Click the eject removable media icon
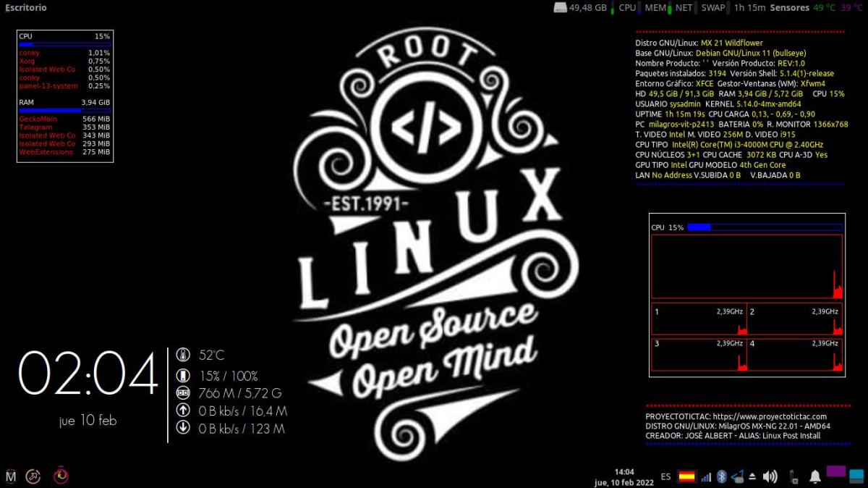Screen dimensions: 868x488 (752, 476)
